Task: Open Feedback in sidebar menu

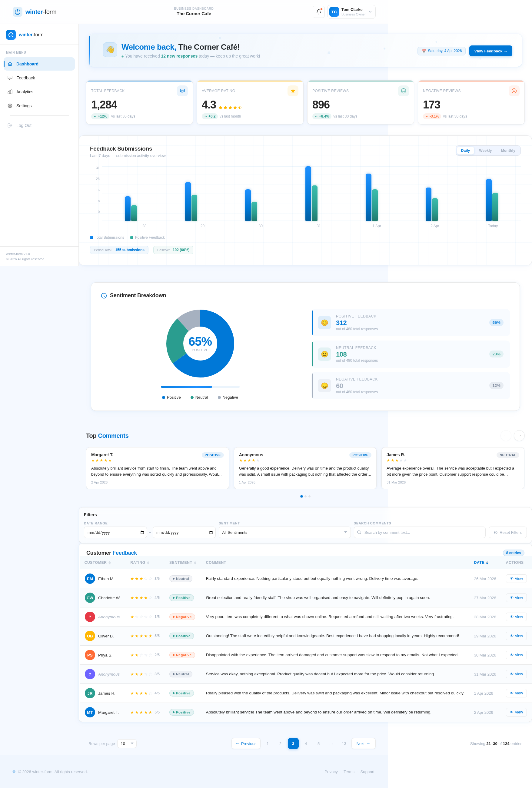Action: (39, 78)
